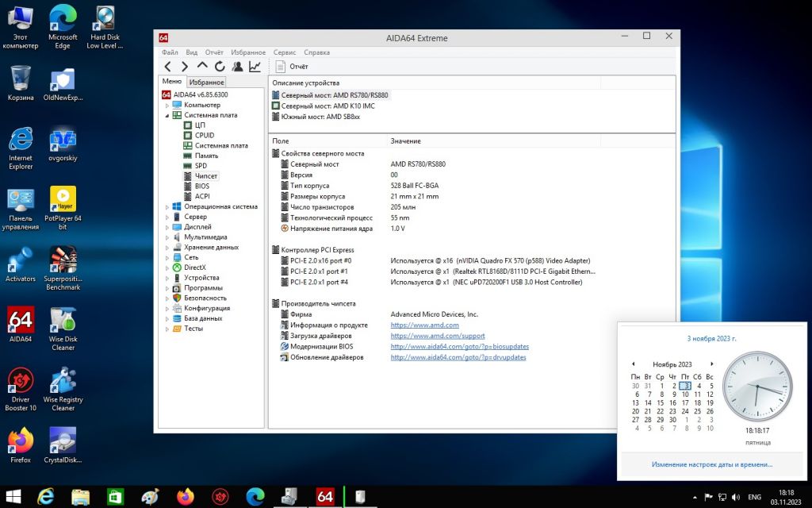
Task: Go forward with the right arrow toolbar icon
Action: [x=185, y=67]
